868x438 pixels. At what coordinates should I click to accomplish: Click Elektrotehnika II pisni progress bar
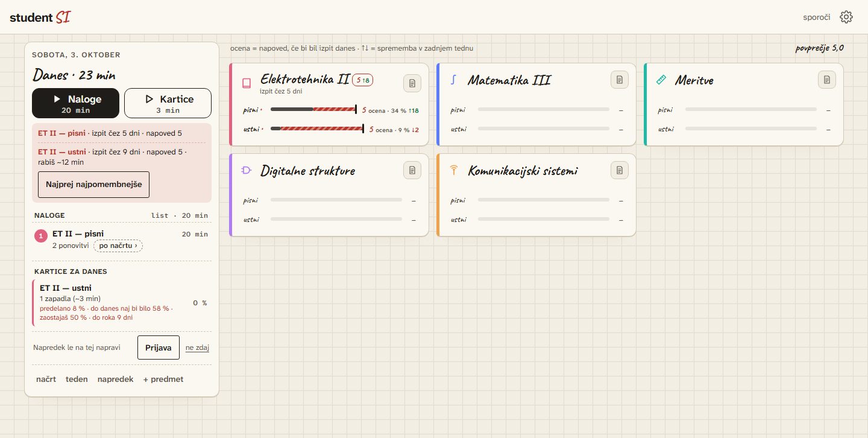314,109
